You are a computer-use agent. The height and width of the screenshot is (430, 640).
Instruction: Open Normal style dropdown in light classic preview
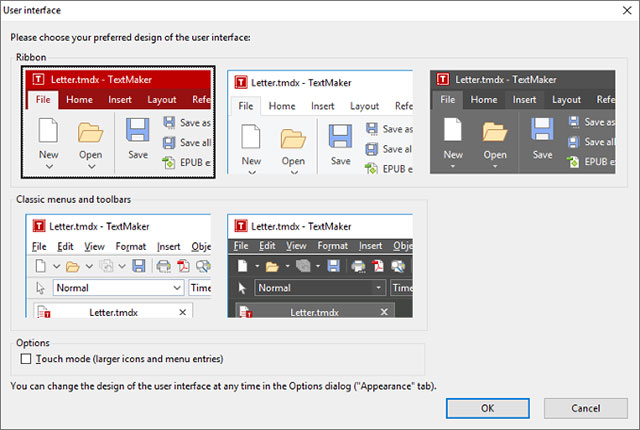(118, 288)
